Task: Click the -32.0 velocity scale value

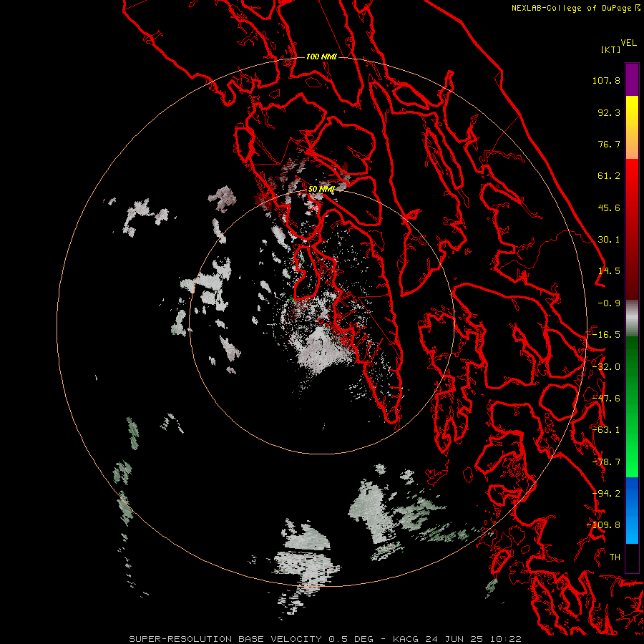Action: coord(606,367)
